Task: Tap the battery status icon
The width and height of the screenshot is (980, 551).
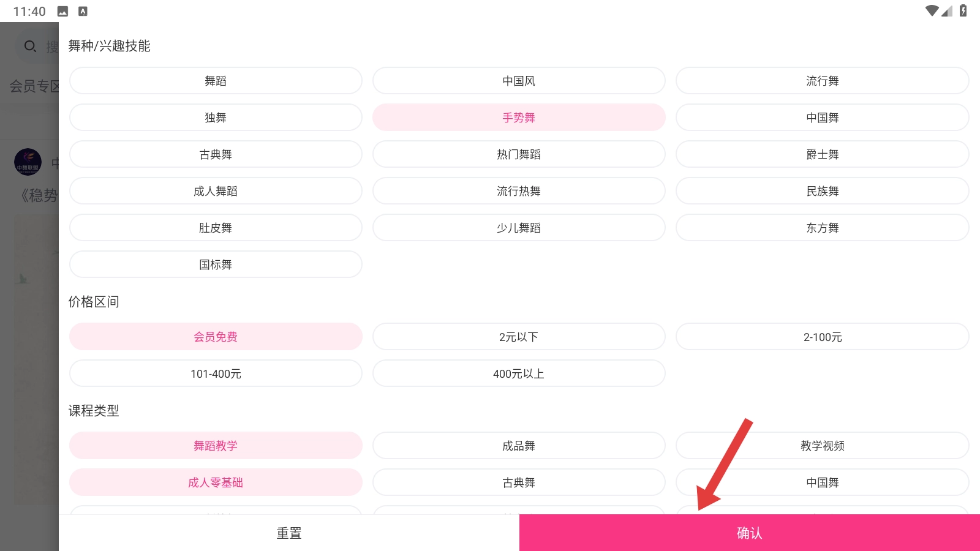Action: tap(963, 11)
